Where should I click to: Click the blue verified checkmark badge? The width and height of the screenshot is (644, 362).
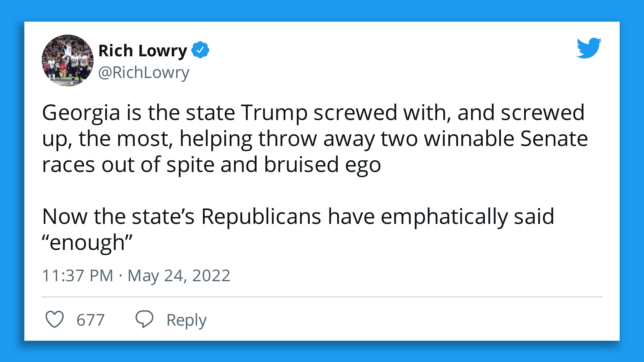tap(200, 50)
